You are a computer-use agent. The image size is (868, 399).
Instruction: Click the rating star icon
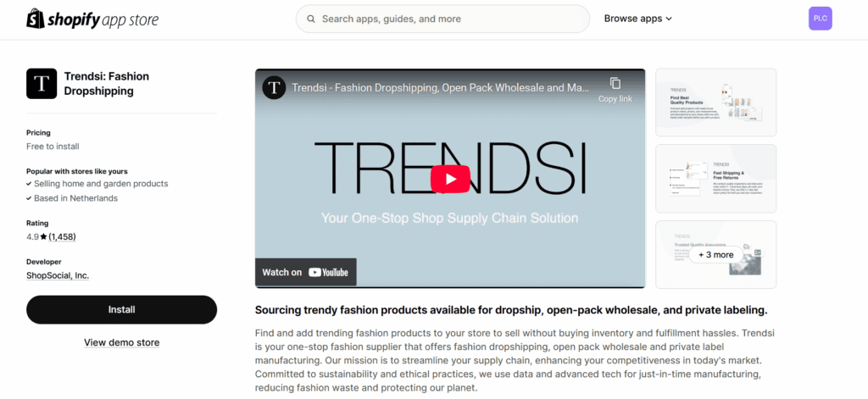44,237
